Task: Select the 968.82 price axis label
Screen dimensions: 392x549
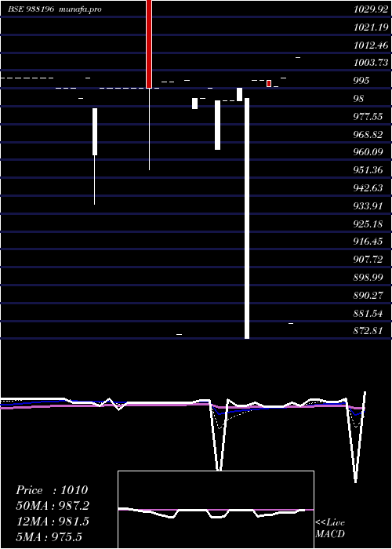Action: pyautogui.click(x=368, y=134)
